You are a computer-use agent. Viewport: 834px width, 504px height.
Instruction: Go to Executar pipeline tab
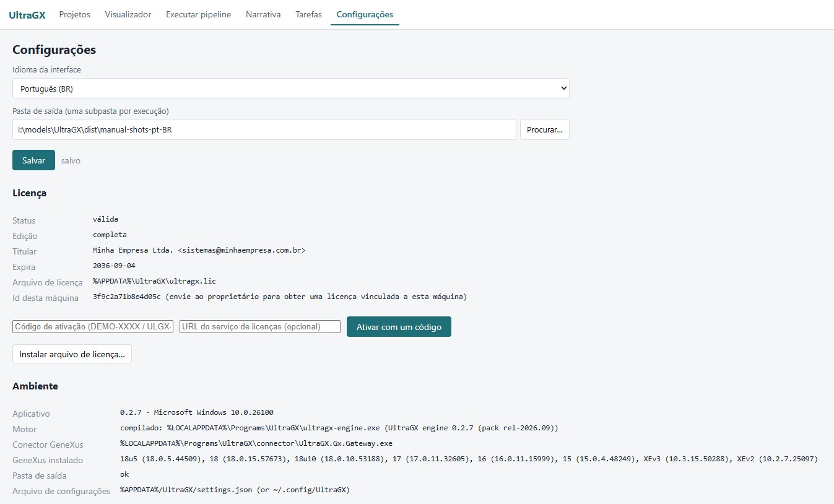(x=198, y=14)
